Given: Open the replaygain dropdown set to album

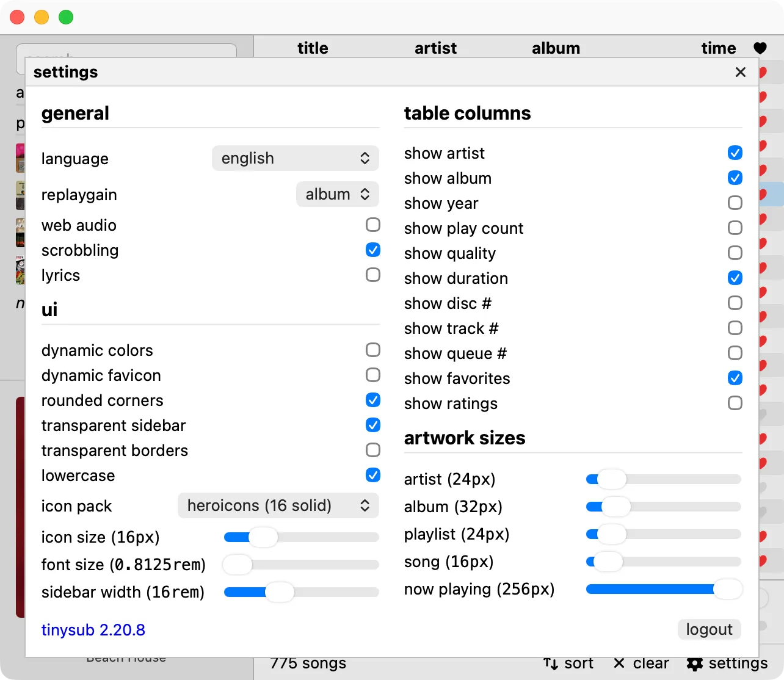Looking at the screenshot, I should click(x=338, y=194).
